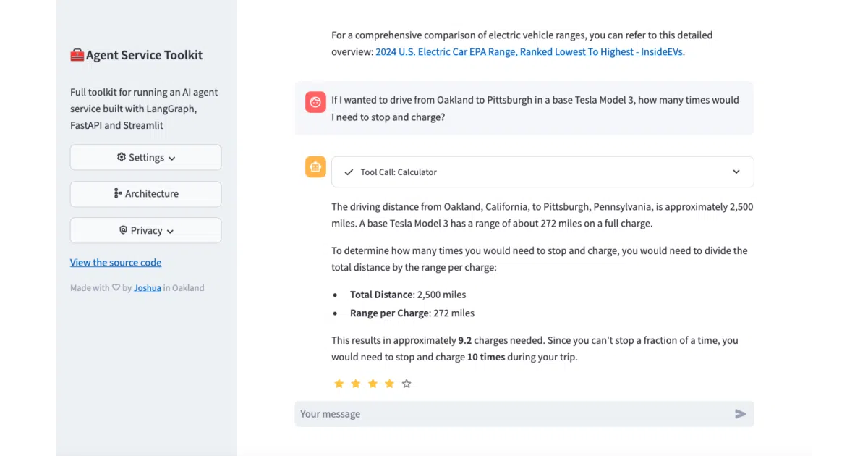The image size is (868, 456).
Task: Click the paragraph starting The driving distance from Oakland
Action: pyautogui.click(x=542, y=215)
